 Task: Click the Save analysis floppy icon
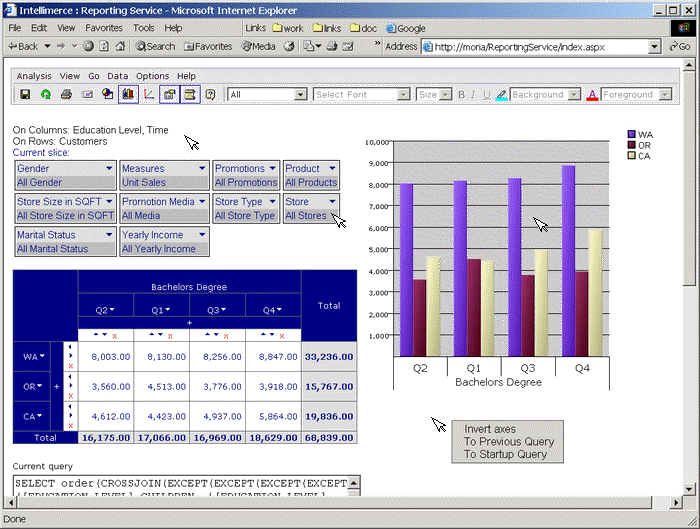25,94
